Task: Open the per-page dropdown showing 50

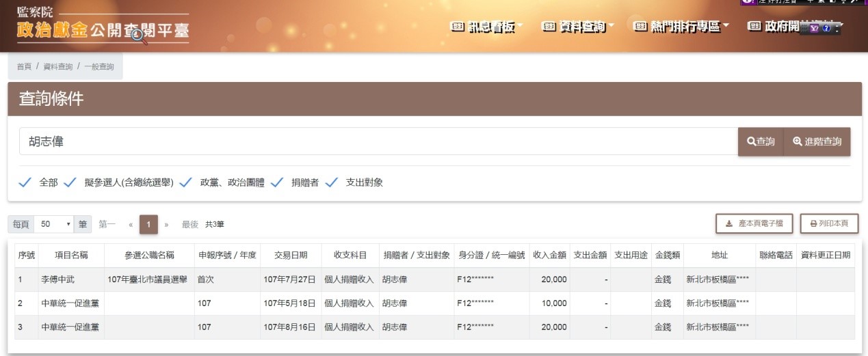Action: [54, 224]
